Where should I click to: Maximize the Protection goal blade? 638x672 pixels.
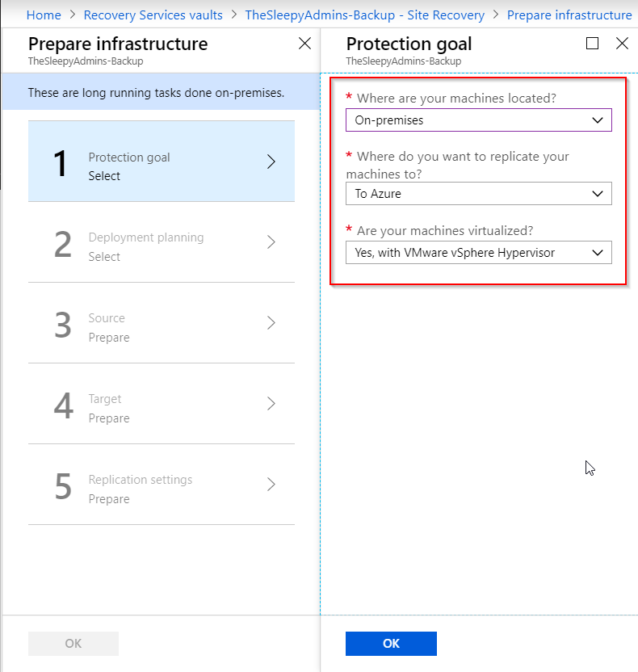[x=593, y=44]
